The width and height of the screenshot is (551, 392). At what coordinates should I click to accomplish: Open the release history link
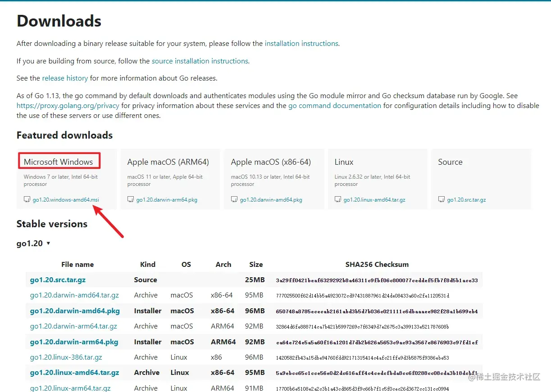(65, 78)
